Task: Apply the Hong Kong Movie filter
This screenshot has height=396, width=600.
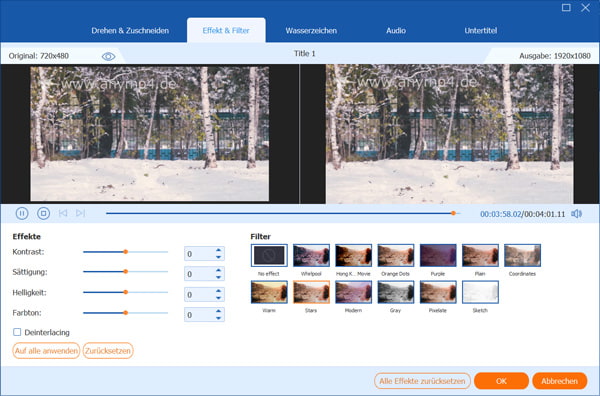Action: [x=353, y=255]
